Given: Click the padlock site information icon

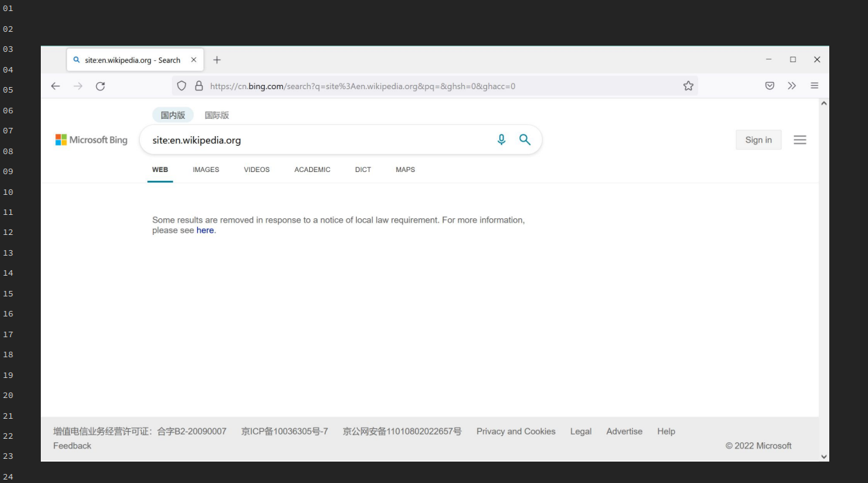Looking at the screenshot, I should [199, 86].
